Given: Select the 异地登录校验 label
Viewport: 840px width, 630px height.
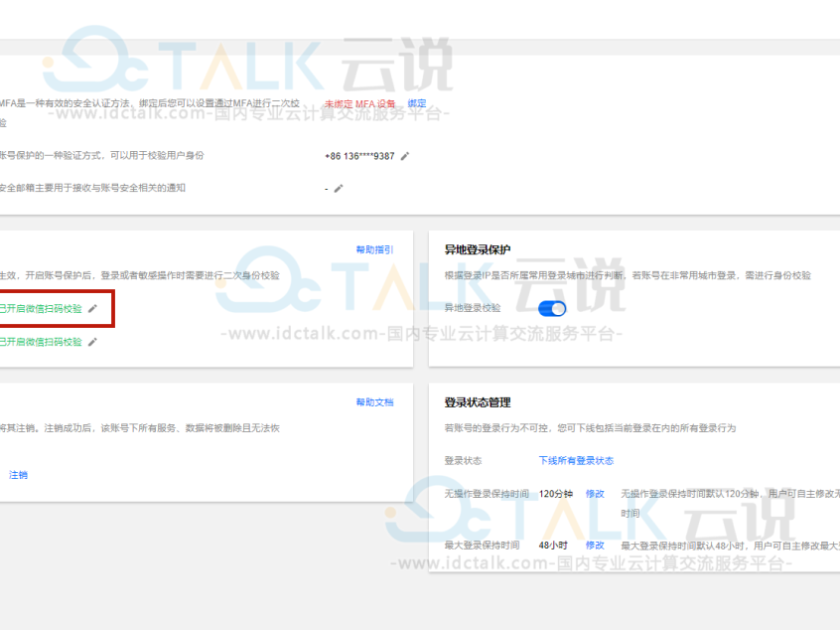Looking at the screenshot, I should point(473,308).
